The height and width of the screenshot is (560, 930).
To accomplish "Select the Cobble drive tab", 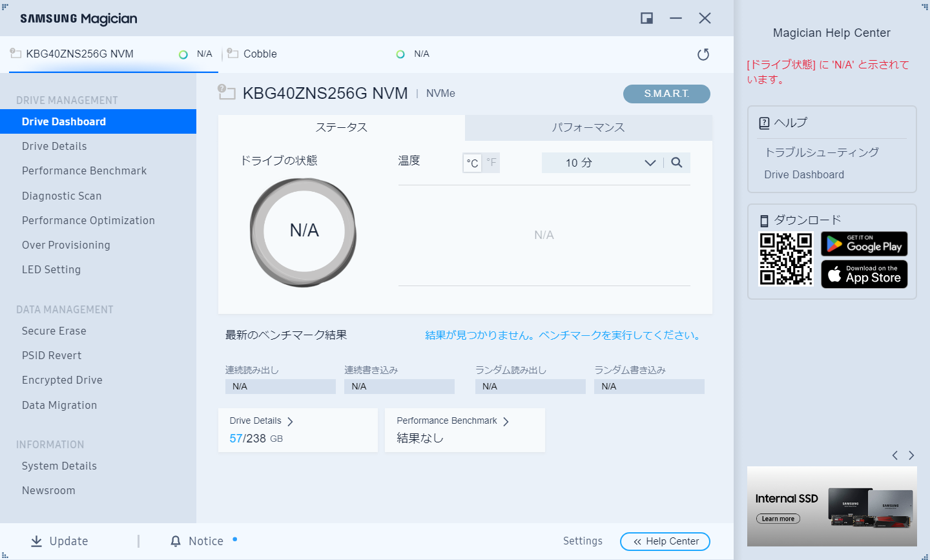I will tap(259, 54).
